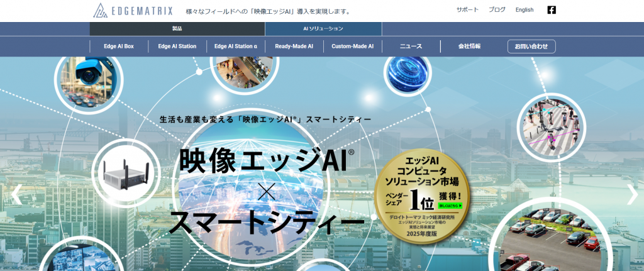The image size is (644, 271).
Task: Open Custom-Made AI menu item
Action: click(352, 47)
